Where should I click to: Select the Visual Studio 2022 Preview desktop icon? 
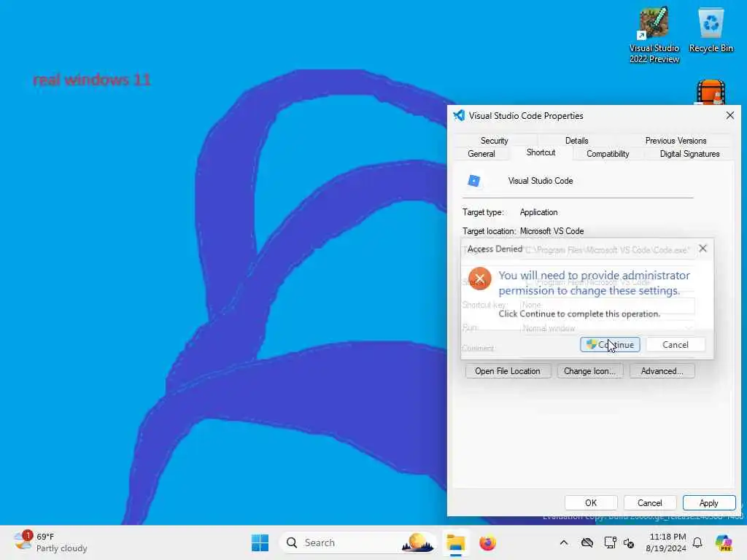coord(654,35)
